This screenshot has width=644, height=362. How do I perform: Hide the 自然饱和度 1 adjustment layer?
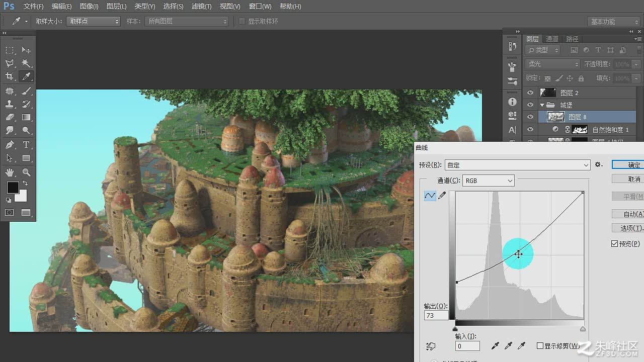[x=530, y=129]
